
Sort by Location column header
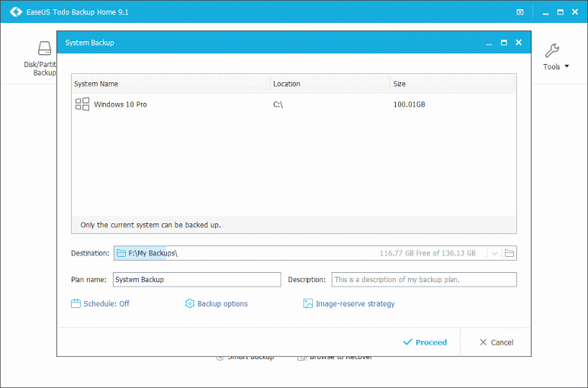[330, 84]
